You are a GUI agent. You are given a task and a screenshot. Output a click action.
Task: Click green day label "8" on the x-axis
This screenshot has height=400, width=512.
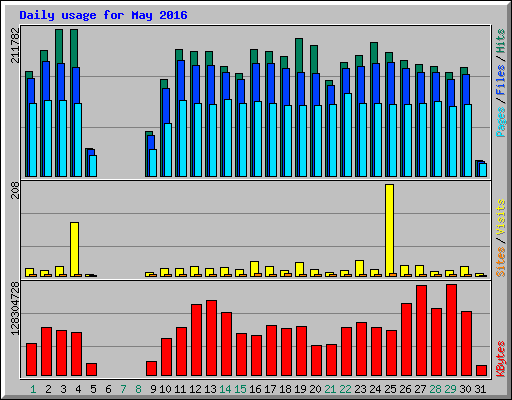(x=138, y=389)
